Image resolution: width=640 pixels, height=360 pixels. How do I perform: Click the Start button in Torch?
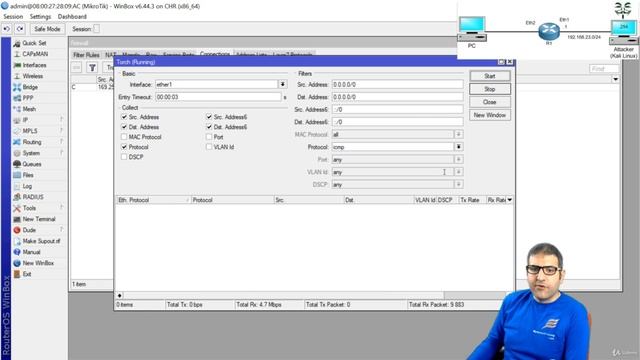click(490, 76)
